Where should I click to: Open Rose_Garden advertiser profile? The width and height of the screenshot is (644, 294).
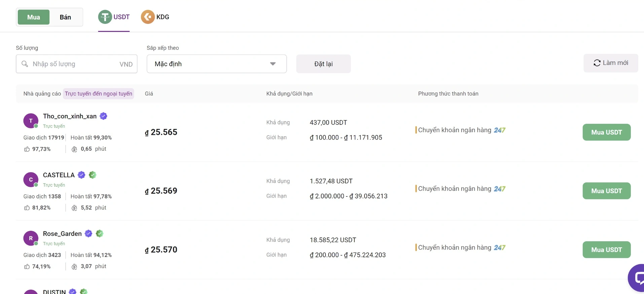[x=62, y=233]
